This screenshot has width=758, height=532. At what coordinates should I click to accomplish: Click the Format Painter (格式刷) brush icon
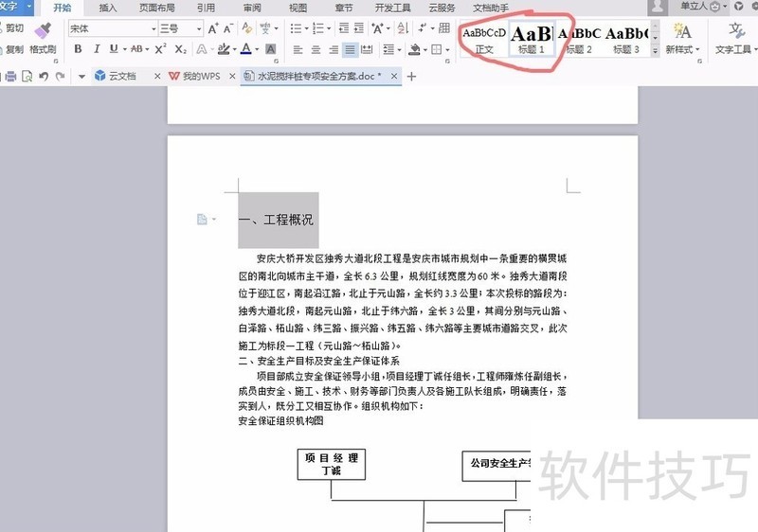click(43, 31)
